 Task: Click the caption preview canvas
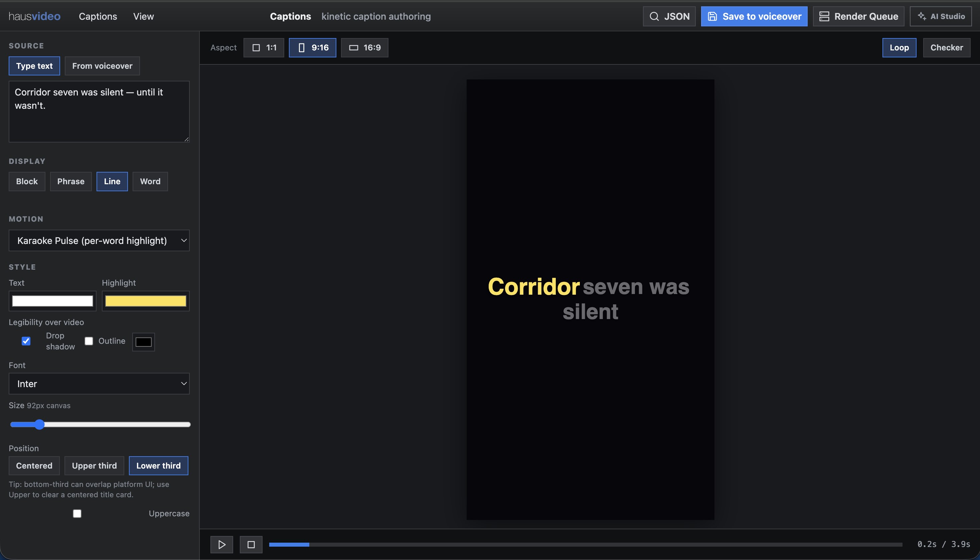(x=590, y=299)
